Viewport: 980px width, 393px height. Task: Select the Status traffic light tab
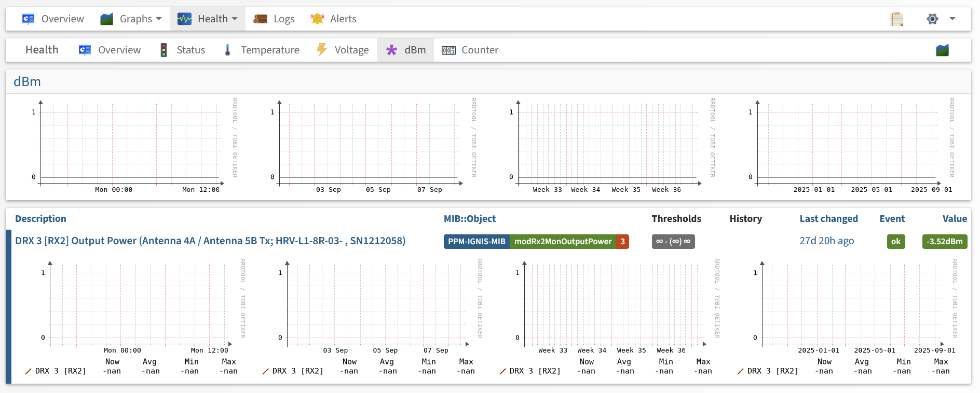[183, 50]
